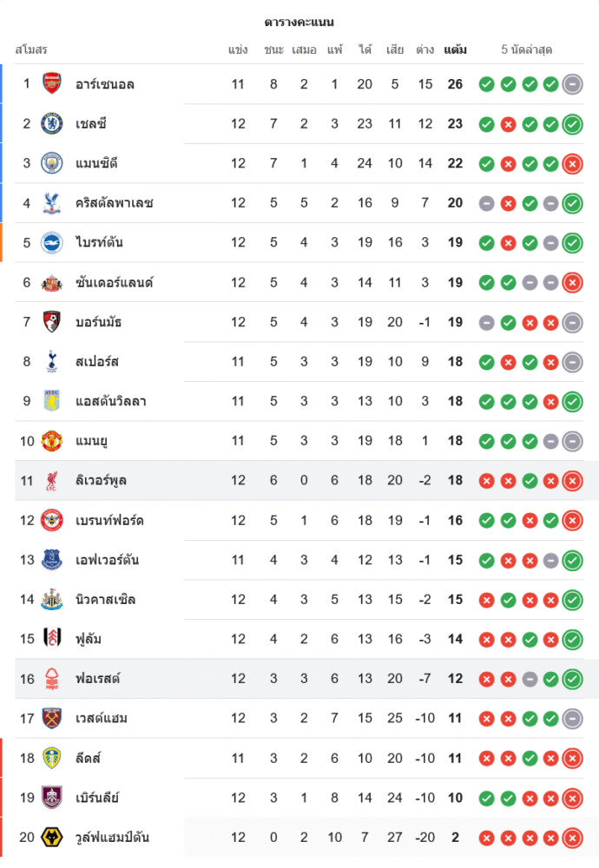Viewport: 599px width, 868px height.
Task: Open the เบรนท์ฟอร์ด team link
Action: (109, 521)
